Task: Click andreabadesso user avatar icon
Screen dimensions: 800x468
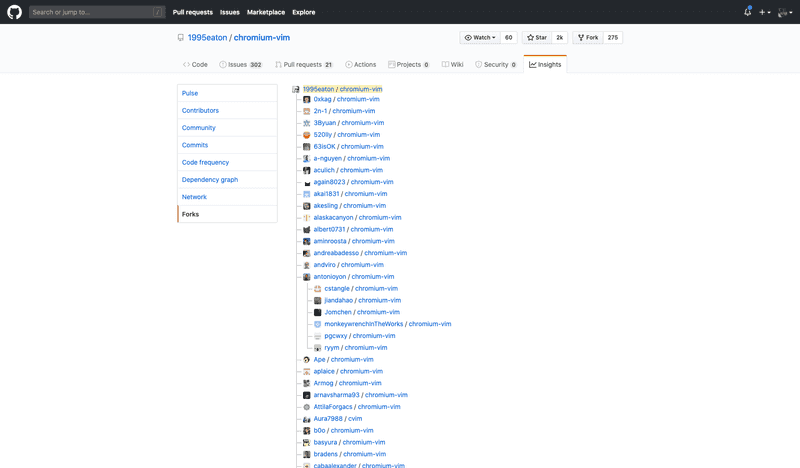Action: tap(307, 253)
